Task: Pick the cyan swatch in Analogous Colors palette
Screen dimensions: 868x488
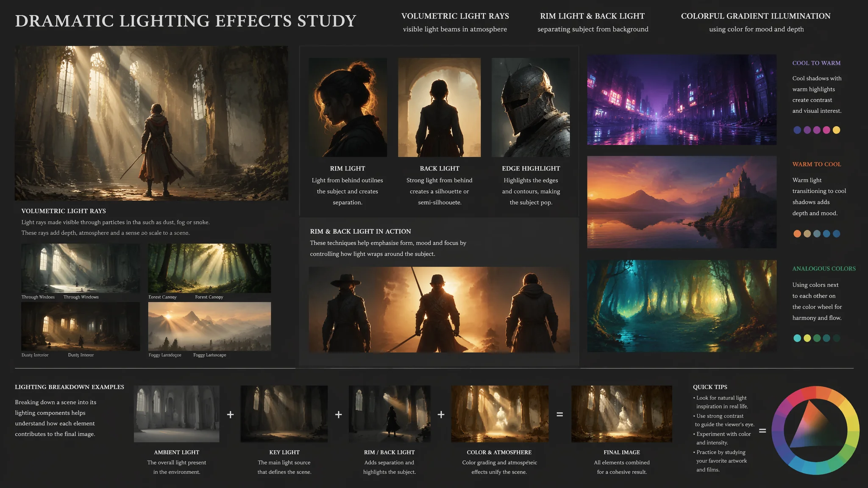Action: 797,338
